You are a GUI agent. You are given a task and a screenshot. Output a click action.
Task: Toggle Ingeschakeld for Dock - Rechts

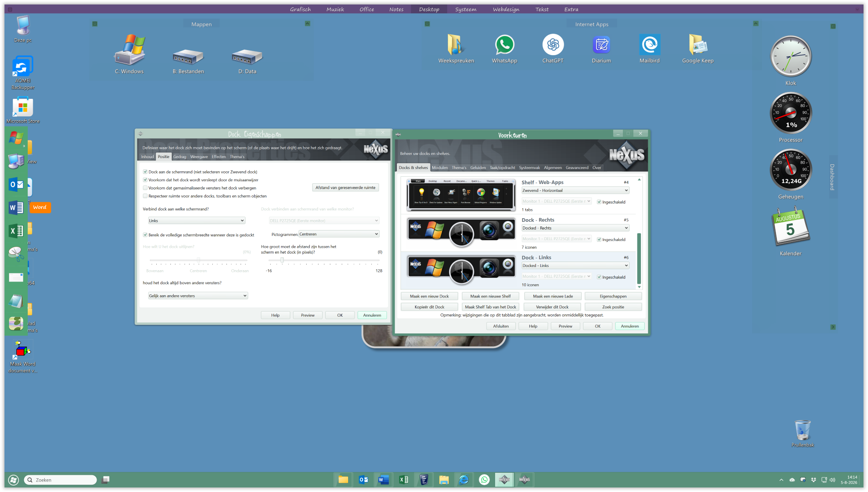[x=599, y=240]
